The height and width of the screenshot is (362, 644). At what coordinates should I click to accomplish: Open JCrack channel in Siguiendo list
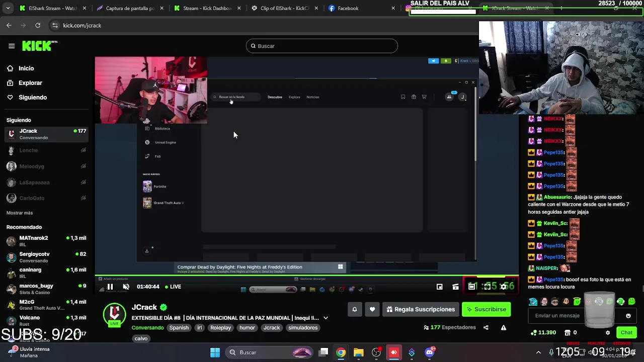[x=46, y=134]
